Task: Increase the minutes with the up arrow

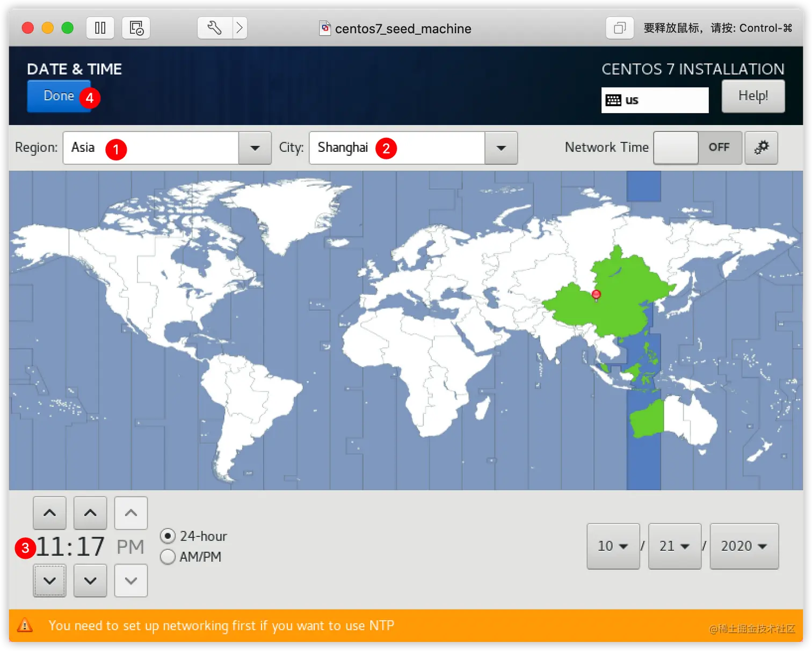Action: coord(90,513)
